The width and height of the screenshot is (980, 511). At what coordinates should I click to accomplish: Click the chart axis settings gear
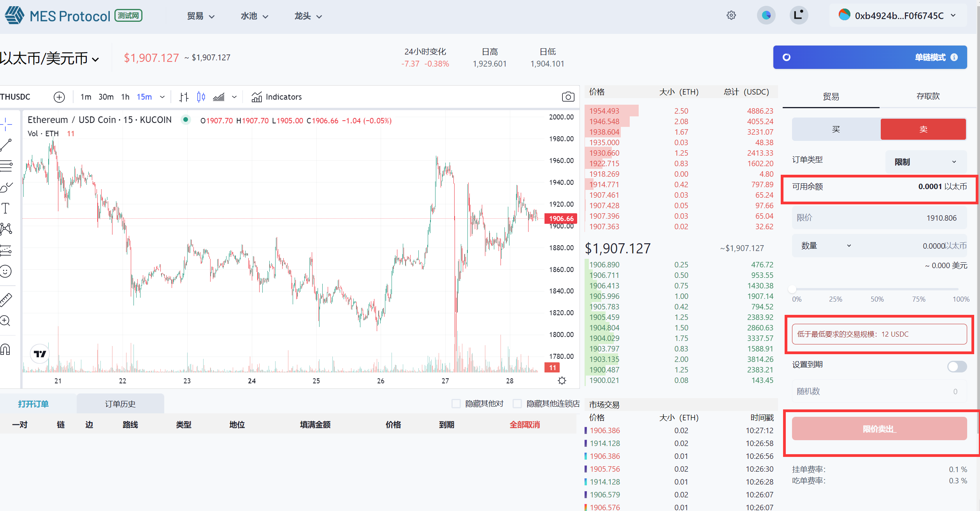pyautogui.click(x=562, y=381)
